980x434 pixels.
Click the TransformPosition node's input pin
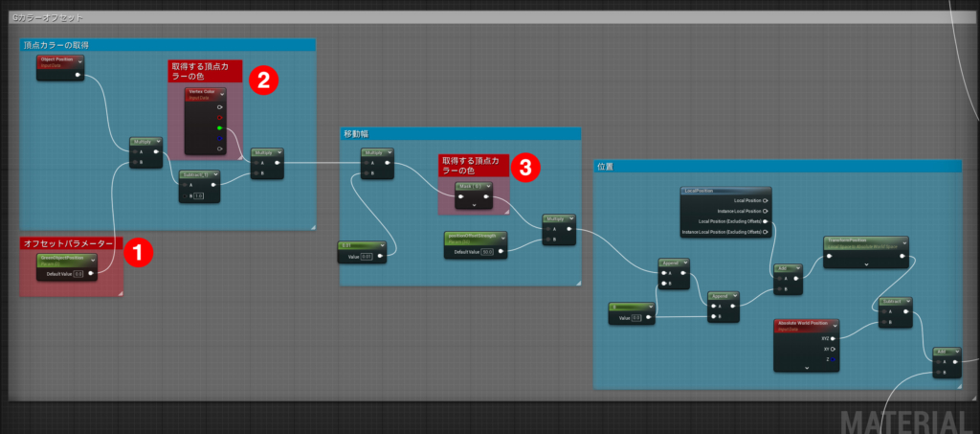(x=830, y=255)
